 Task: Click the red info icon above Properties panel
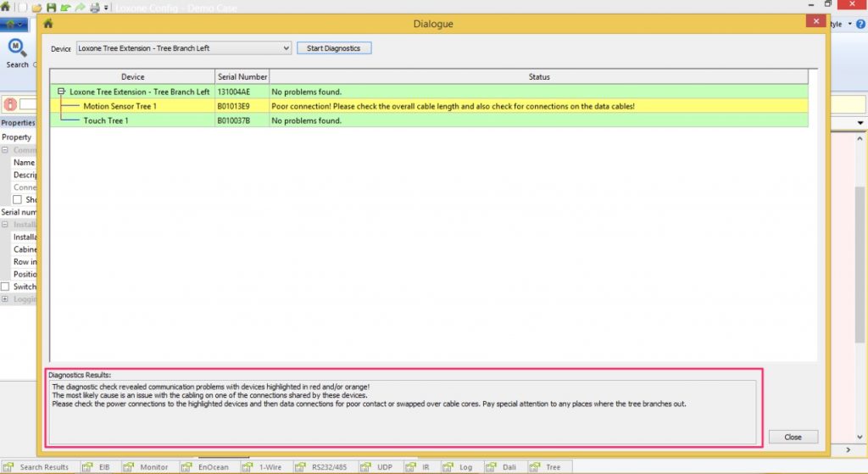click(10, 104)
